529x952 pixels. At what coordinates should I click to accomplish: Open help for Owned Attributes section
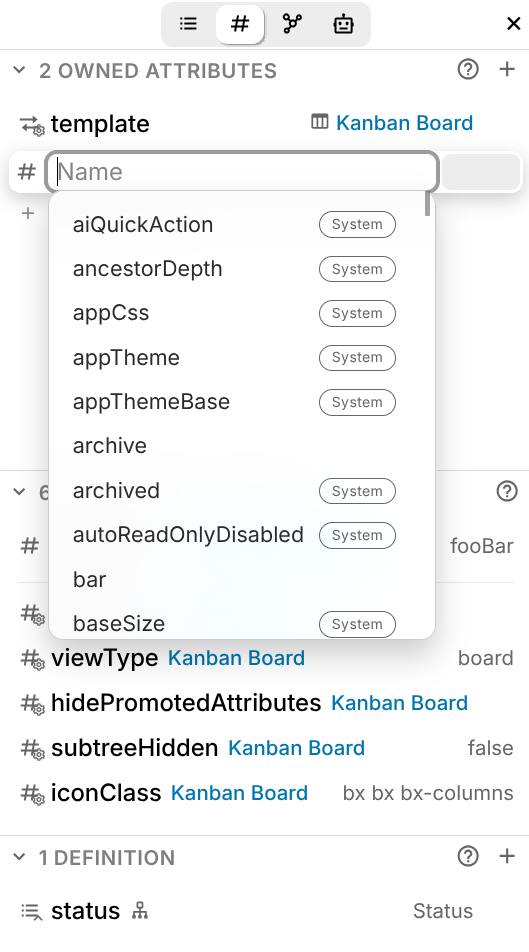click(468, 70)
